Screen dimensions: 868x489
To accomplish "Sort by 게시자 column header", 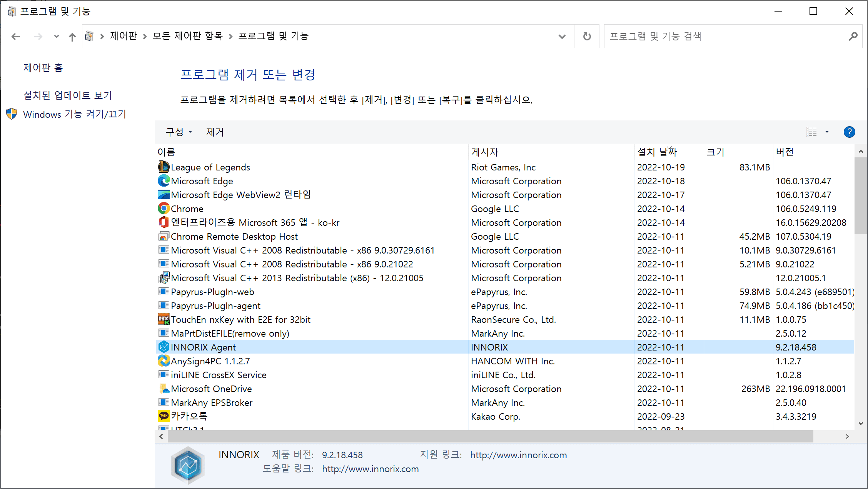I will point(485,152).
